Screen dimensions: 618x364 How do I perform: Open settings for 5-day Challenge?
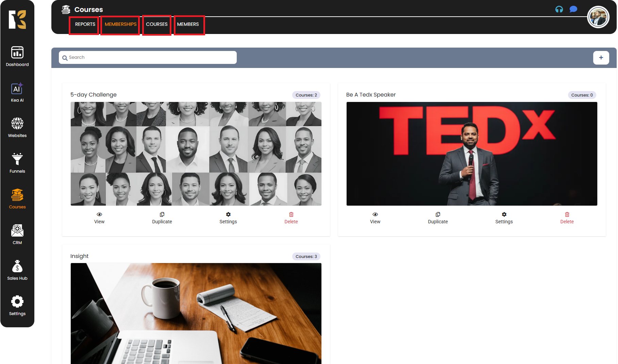click(228, 218)
